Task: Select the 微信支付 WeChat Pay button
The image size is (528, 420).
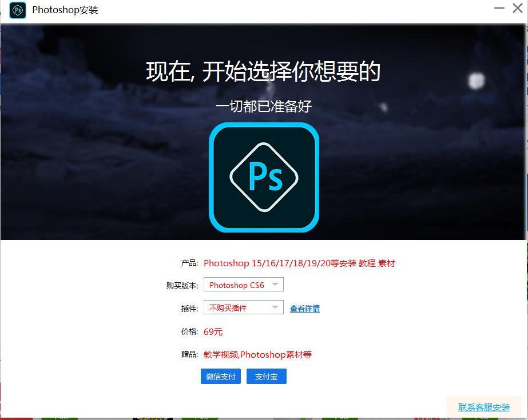Action: point(220,376)
